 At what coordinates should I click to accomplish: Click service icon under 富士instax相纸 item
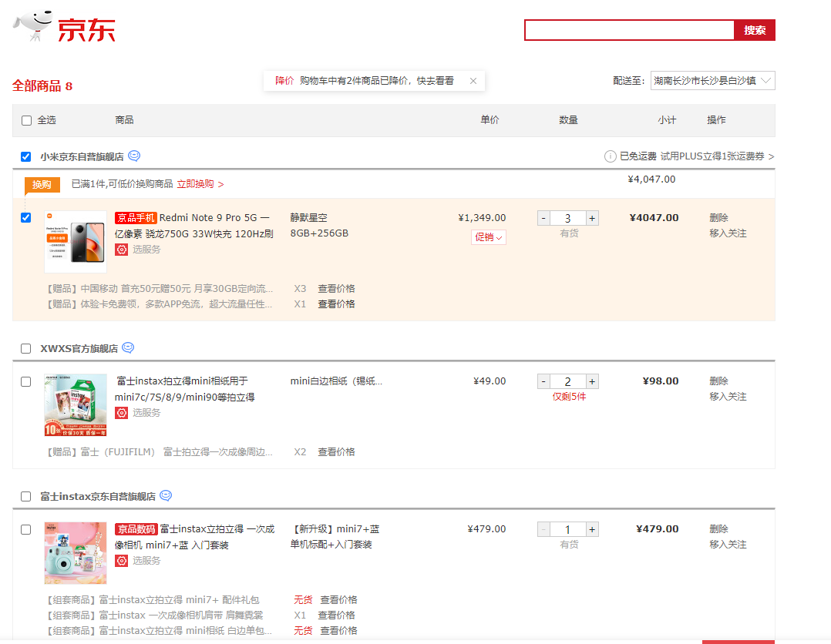pos(121,413)
